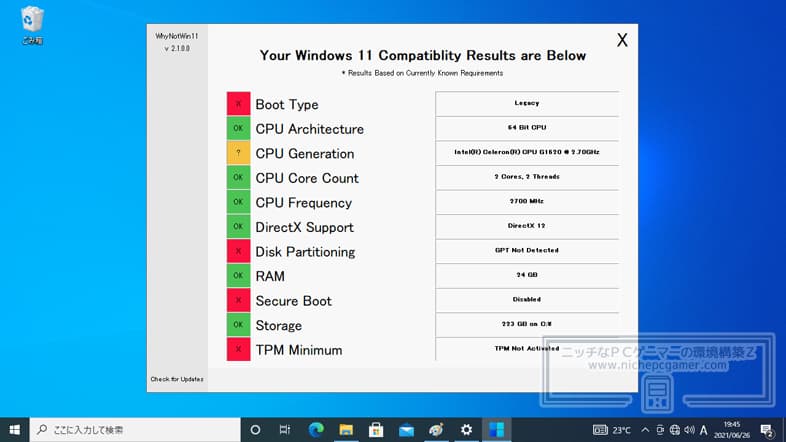This screenshot has width=786, height=442.
Task: Click the Legacy boot type result
Action: (527, 103)
